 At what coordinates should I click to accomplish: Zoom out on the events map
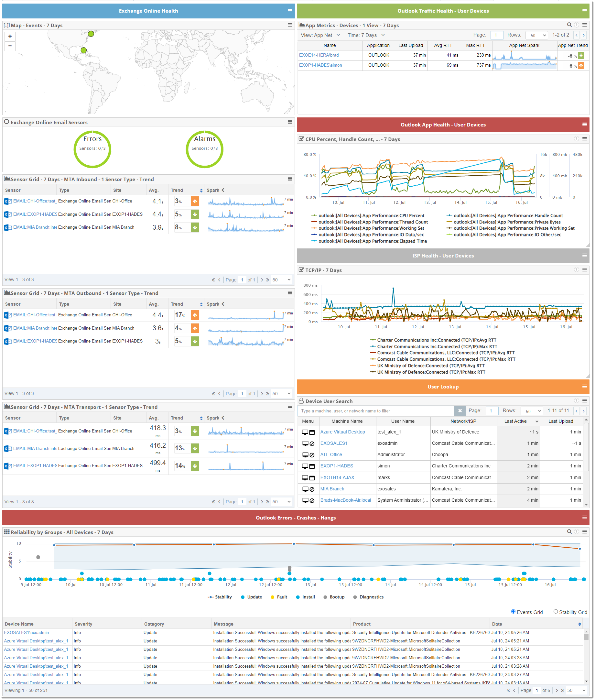pyautogui.click(x=10, y=46)
